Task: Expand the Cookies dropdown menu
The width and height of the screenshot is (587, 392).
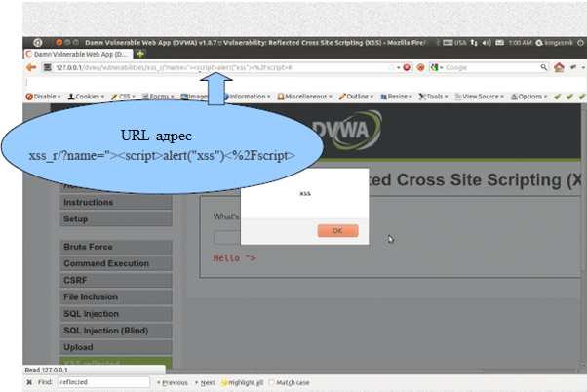Action: click(86, 97)
